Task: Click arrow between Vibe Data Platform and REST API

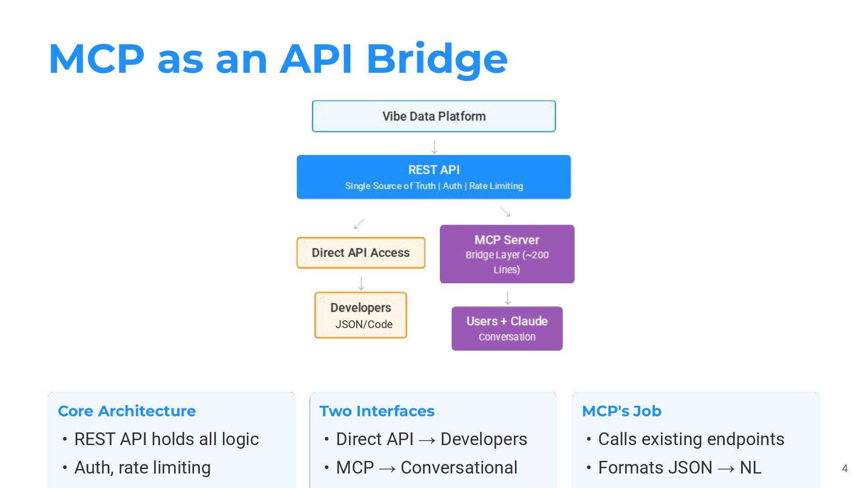Action: point(434,147)
